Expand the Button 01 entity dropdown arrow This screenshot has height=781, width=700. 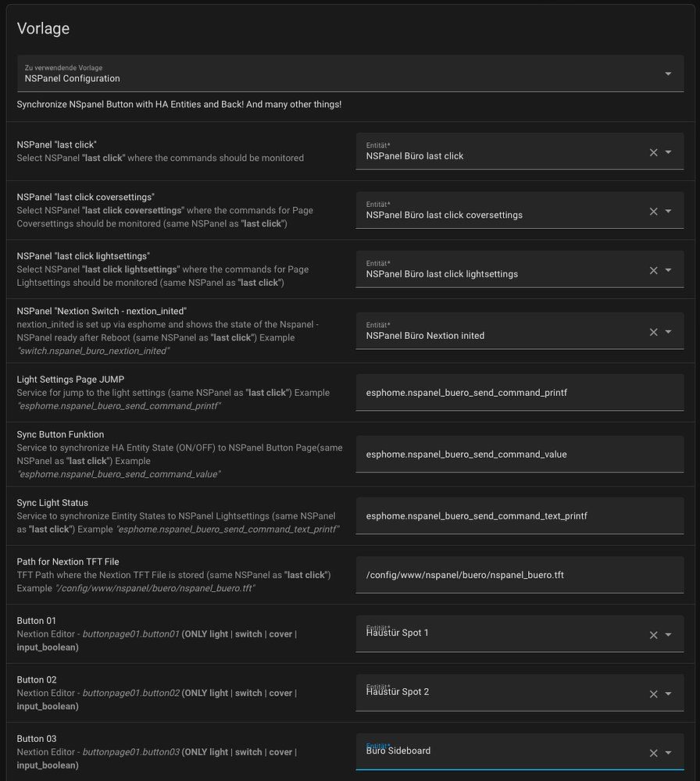(669, 635)
